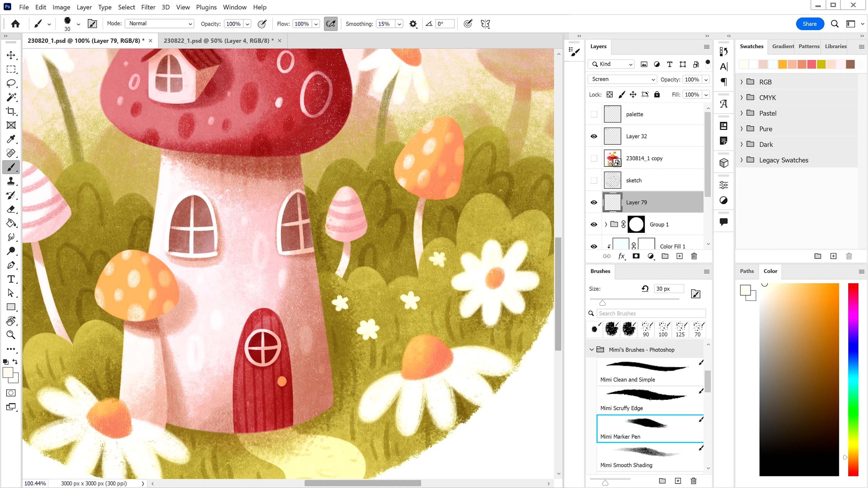The image size is (868, 488).
Task: Click the orange swatch in Swatches
Action: pos(782,65)
